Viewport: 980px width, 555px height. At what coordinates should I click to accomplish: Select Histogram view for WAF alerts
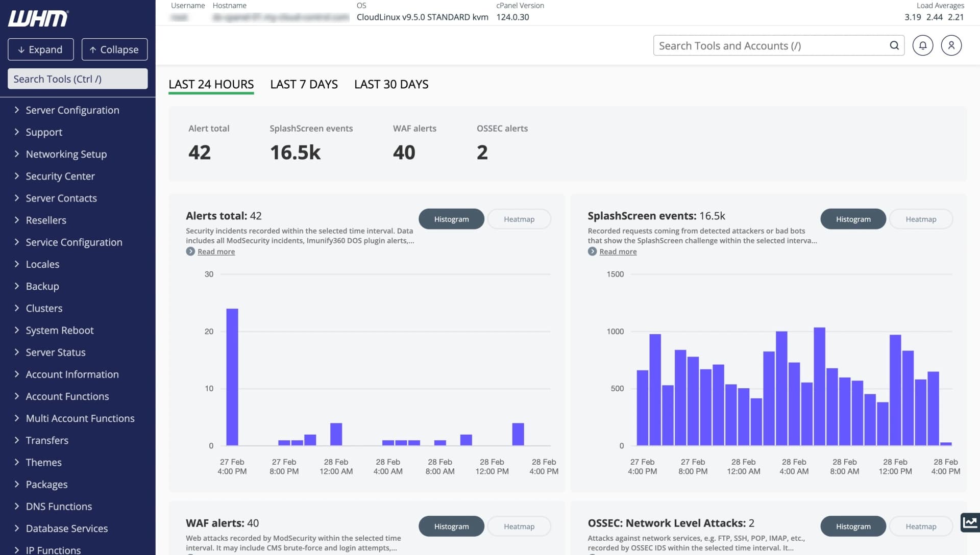pyautogui.click(x=451, y=526)
